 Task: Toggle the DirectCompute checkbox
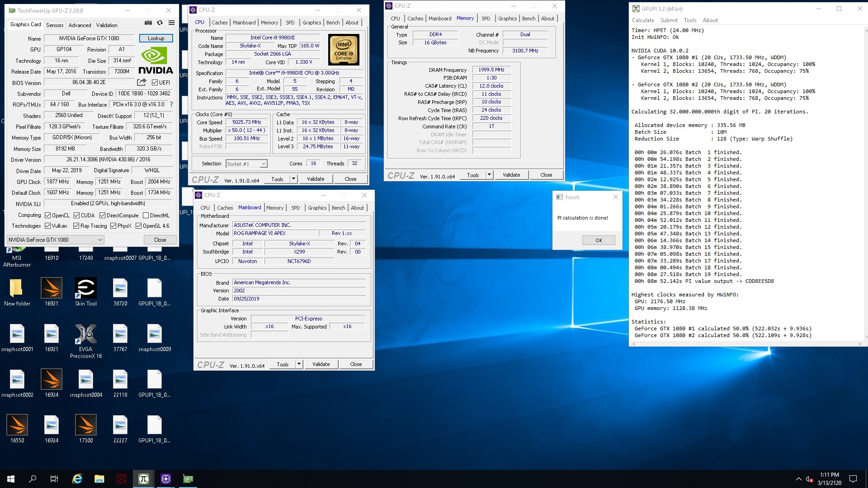[x=102, y=216]
